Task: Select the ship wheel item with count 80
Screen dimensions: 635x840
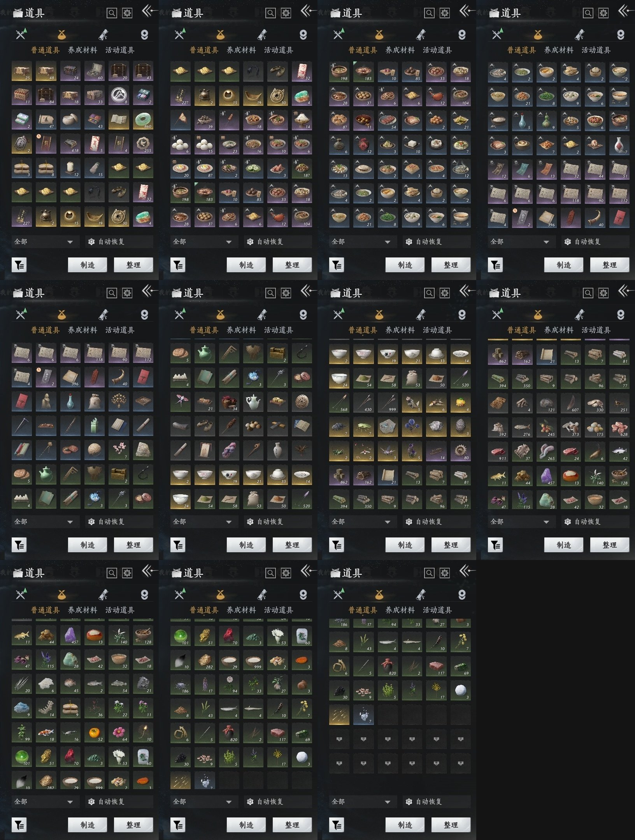Action: click(x=460, y=451)
